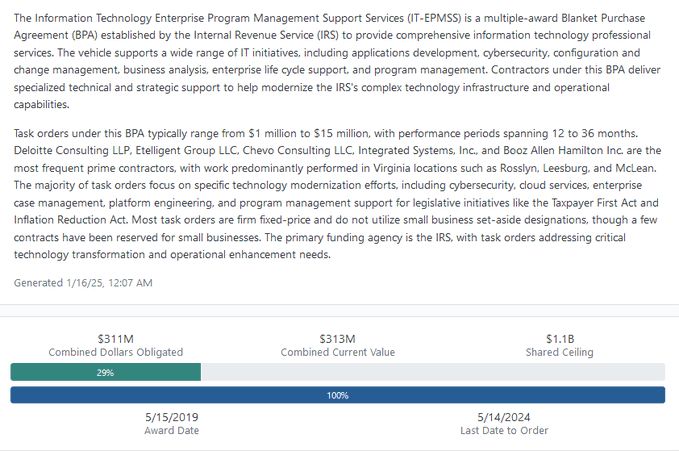
Task: Click the $311M obligated amount
Action: pos(116,339)
